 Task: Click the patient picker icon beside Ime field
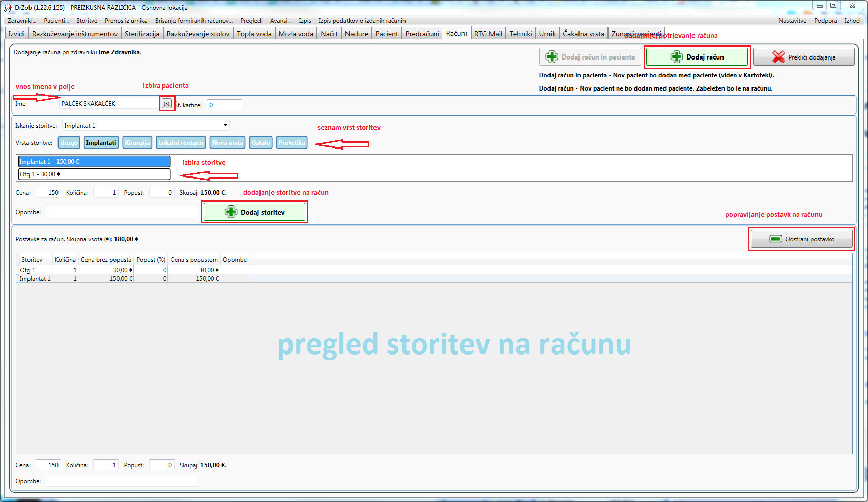tap(166, 104)
